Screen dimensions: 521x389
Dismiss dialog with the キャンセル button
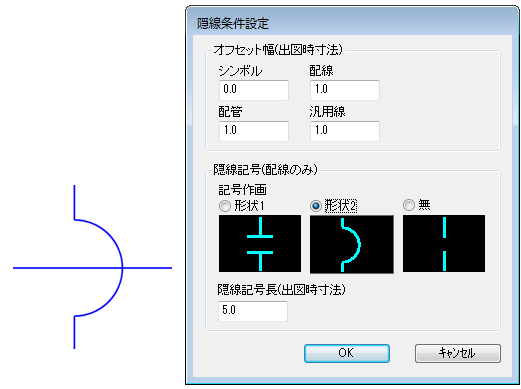click(x=458, y=353)
